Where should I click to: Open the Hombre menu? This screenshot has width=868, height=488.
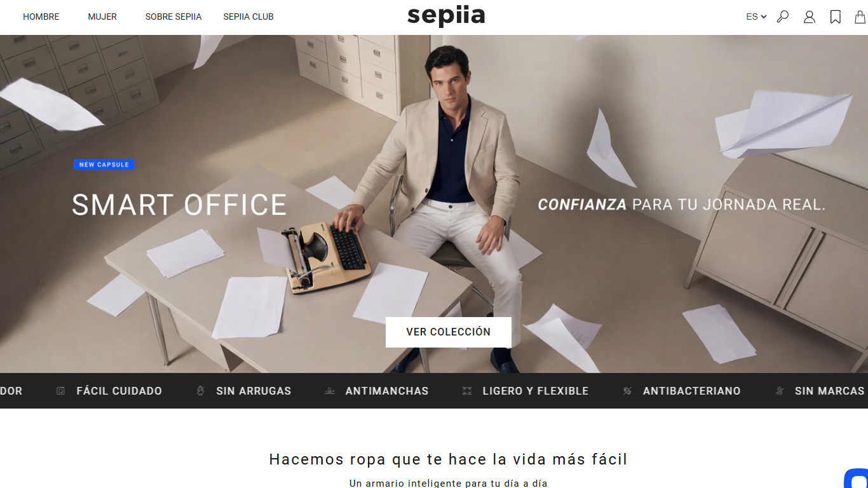click(x=41, y=17)
